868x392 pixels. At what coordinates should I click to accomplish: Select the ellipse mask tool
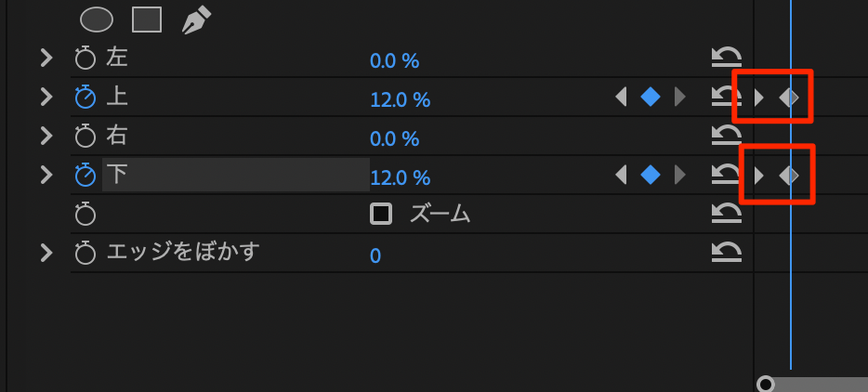point(98,19)
